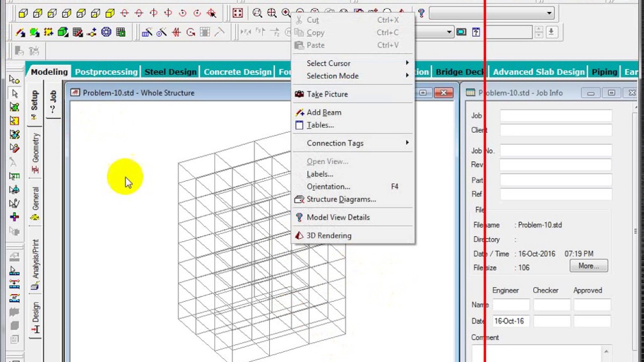The height and width of the screenshot is (362, 644).
Task: Click colored plus cross icon left toolbar
Action: point(15,217)
